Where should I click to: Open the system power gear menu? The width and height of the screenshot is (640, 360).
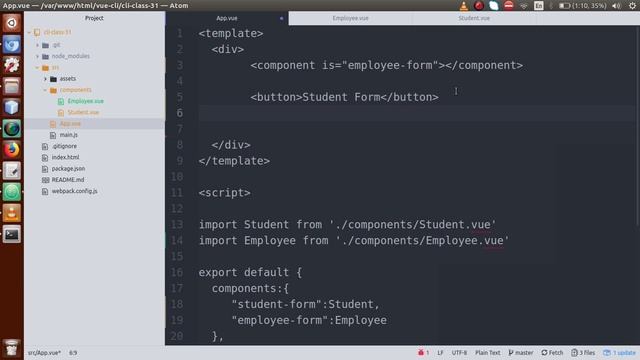pos(632,6)
